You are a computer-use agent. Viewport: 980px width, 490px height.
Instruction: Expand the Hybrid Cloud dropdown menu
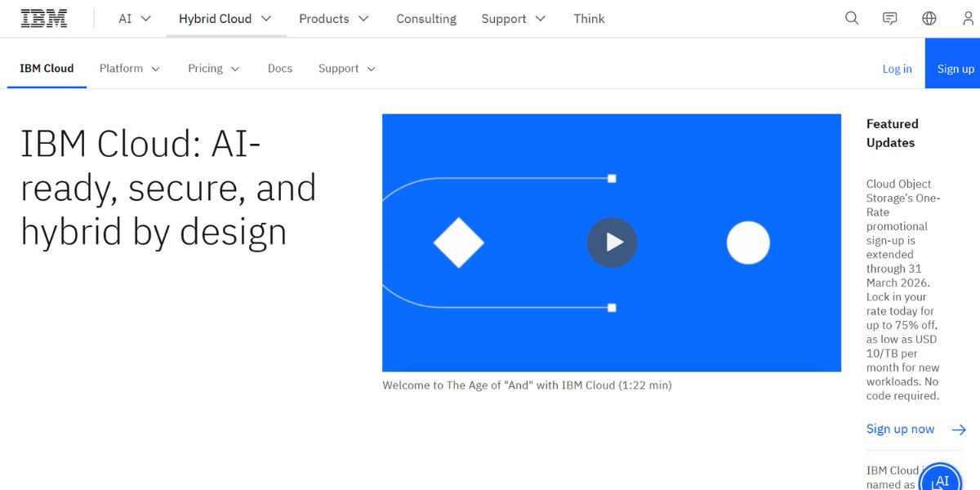point(225,19)
